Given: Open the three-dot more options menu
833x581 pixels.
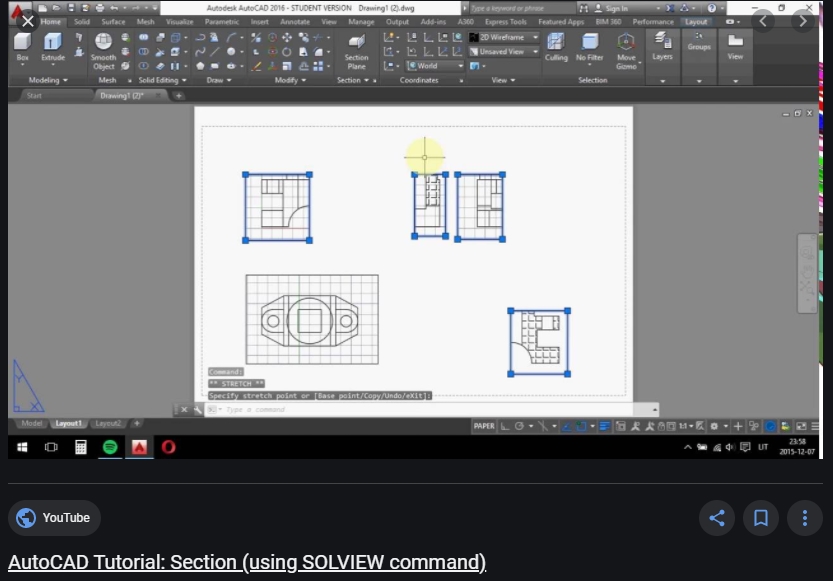Looking at the screenshot, I should (x=805, y=518).
